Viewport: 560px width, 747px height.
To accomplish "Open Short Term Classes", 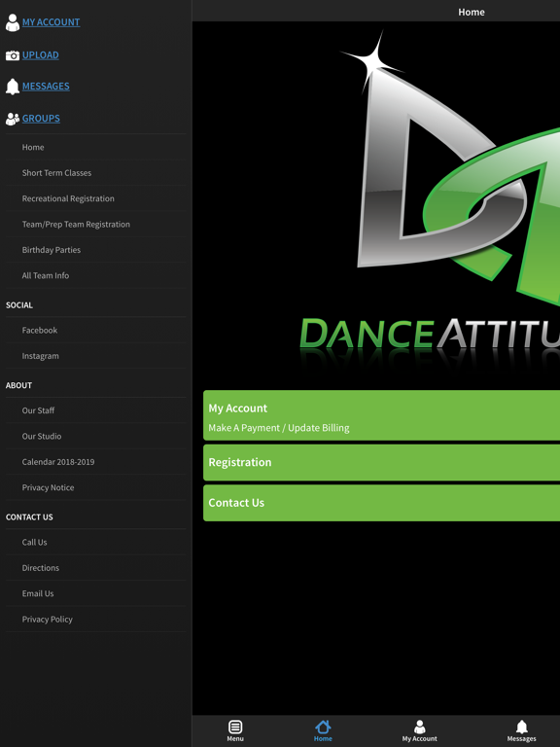I will pyautogui.click(x=95, y=173).
